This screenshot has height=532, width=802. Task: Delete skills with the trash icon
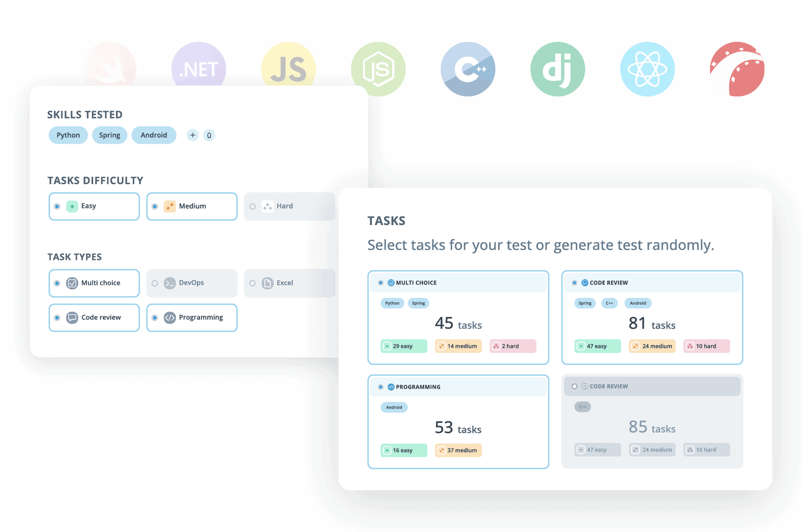pyautogui.click(x=209, y=135)
